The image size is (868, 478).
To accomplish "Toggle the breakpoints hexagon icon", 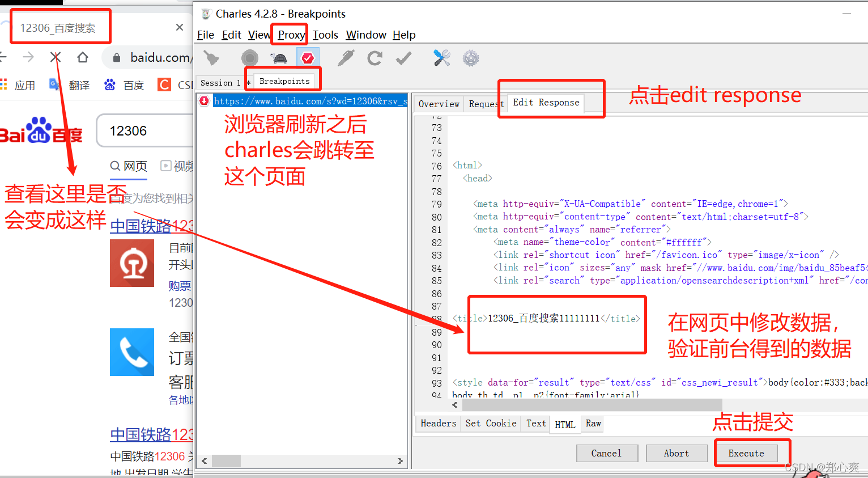I will (308, 58).
